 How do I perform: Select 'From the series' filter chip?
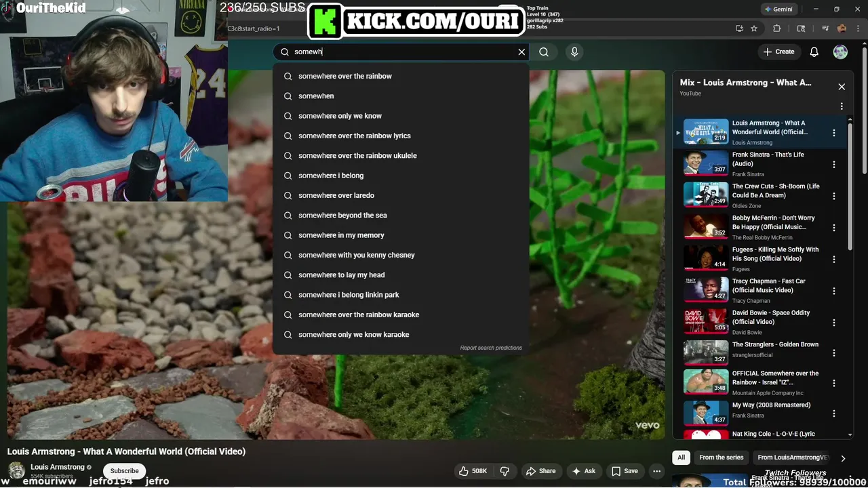tap(722, 457)
